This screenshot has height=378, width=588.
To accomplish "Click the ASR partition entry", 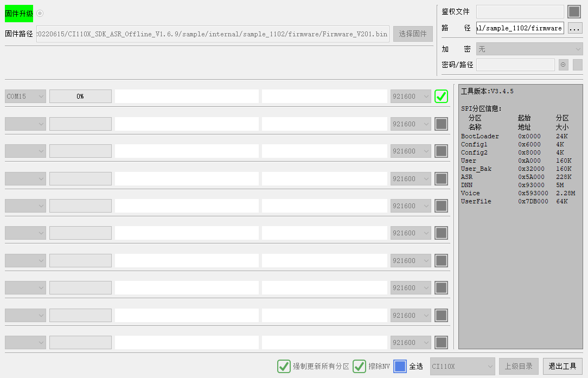I will tap(467, 177).
